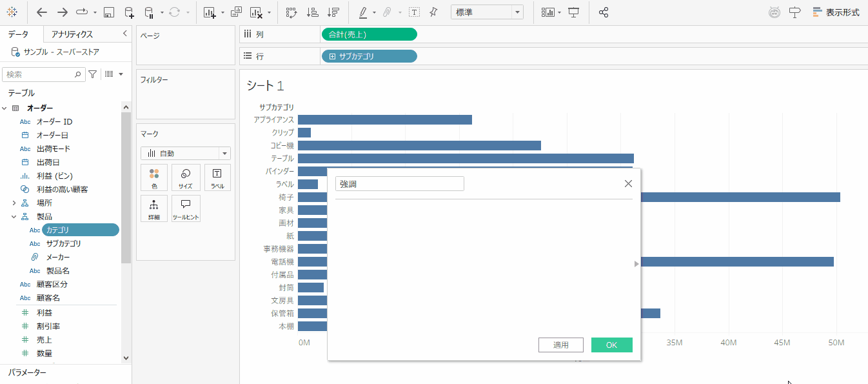Image resolution: width=868 pixels, height=384 pixels.
Task: Switch to the アナリティクス tab
Action: pyautogui.click(x=72, y=34)
